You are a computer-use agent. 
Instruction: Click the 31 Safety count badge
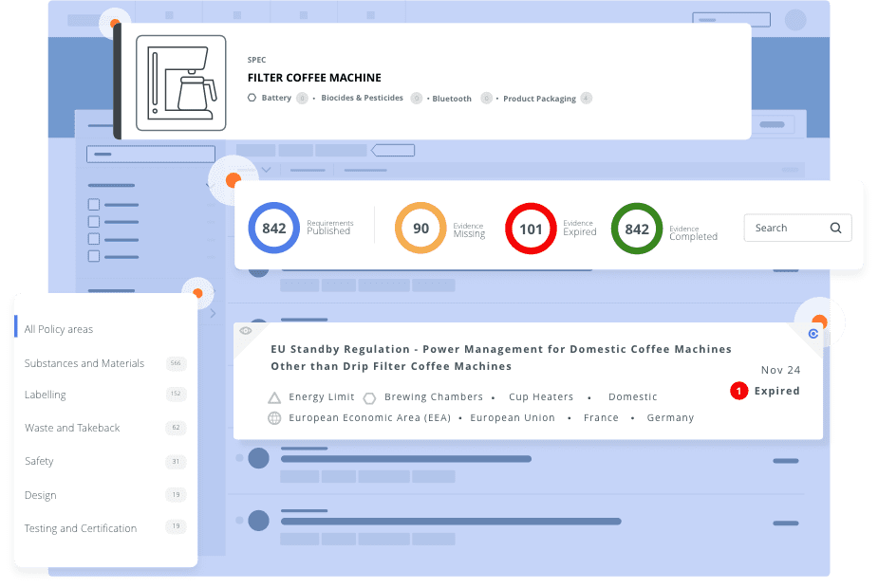pyautogui.click(x=176, y=462)
